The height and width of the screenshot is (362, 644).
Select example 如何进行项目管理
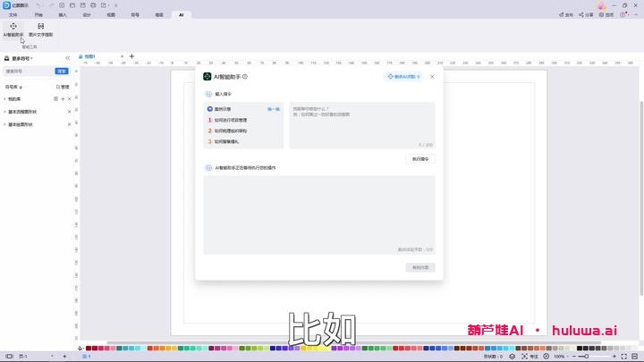tap(230, 120)
